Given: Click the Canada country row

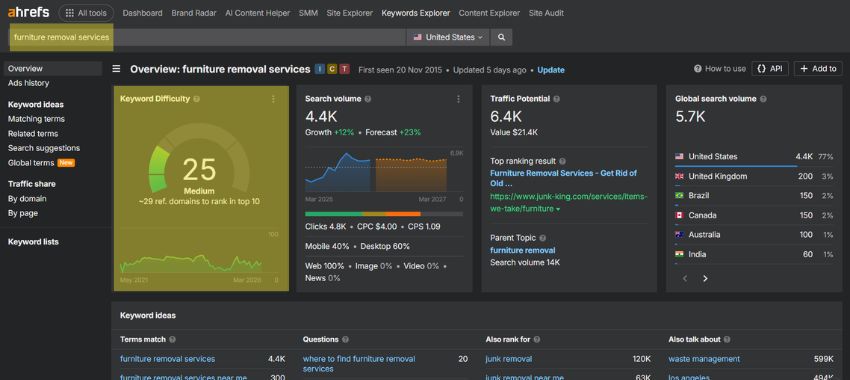Looking at the screenshot, I should 754,215.
